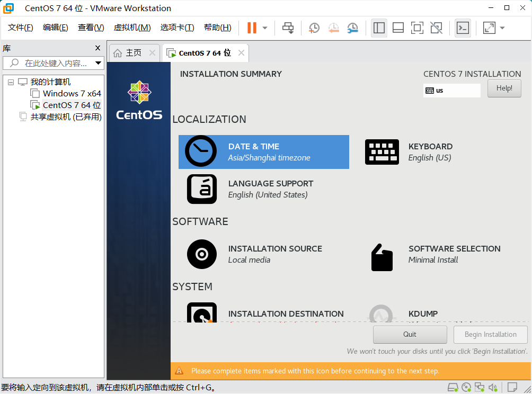The width and height of the screenshot is (532, 394).
Task: Toggle the library sidebar view
Action: coord(379,28)
